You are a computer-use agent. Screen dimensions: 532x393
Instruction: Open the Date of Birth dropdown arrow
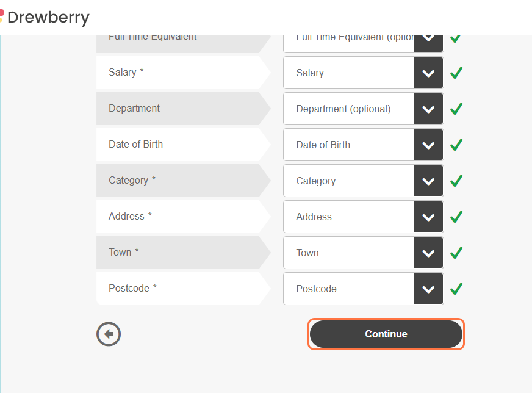pos(428,145)
